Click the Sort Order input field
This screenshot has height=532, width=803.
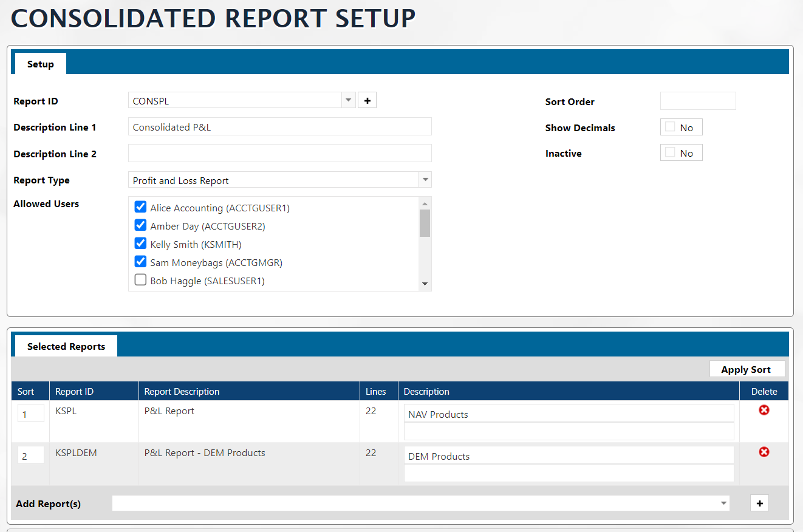point(697,101)
